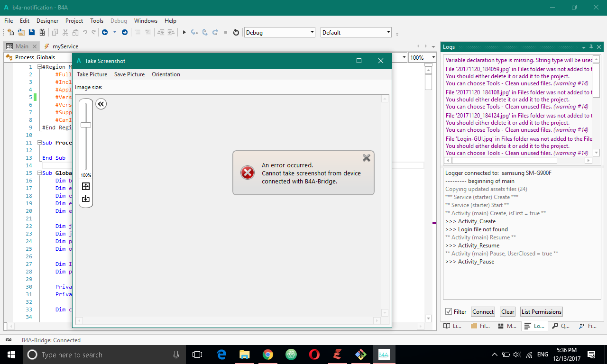Viewport: 607px width, 364px height.
Task: Click the Increase Indent toolbar icon
Action: click(x=172, y=32)
